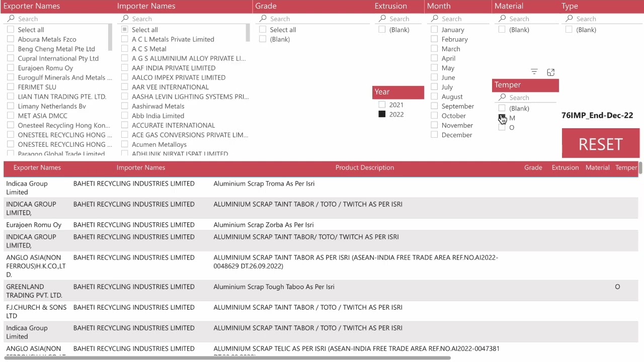Check AALCO IMPEX PRIVATE LIMITED importer
Viewport: 644px width, 362px height.
pyautogui.click(x=124, y=77)
